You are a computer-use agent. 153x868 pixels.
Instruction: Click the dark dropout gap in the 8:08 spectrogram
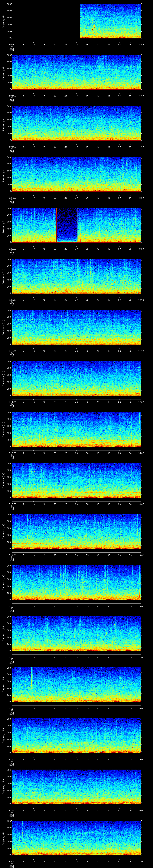pos(67,225)
